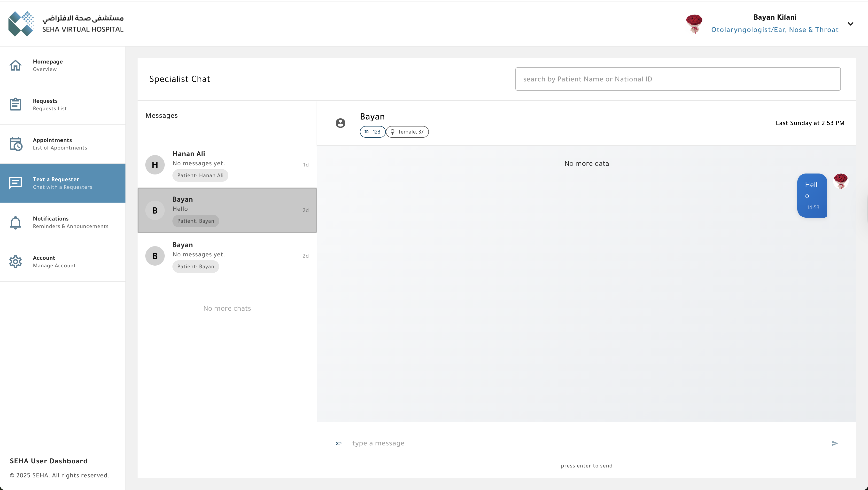
Task: Focus the patient name search field
Action: (x=678, y=79)
